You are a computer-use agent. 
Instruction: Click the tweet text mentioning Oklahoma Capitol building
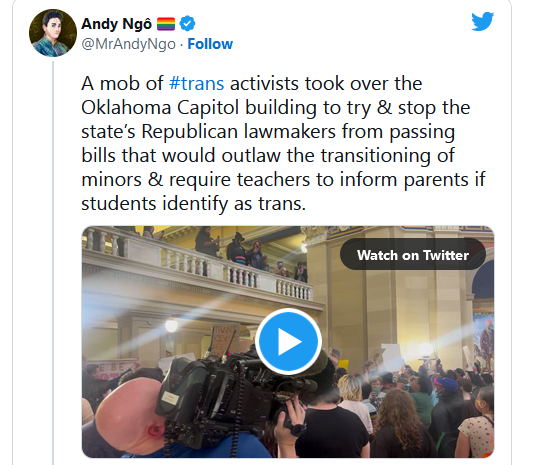pyautogui.click(x=199, y=108)
